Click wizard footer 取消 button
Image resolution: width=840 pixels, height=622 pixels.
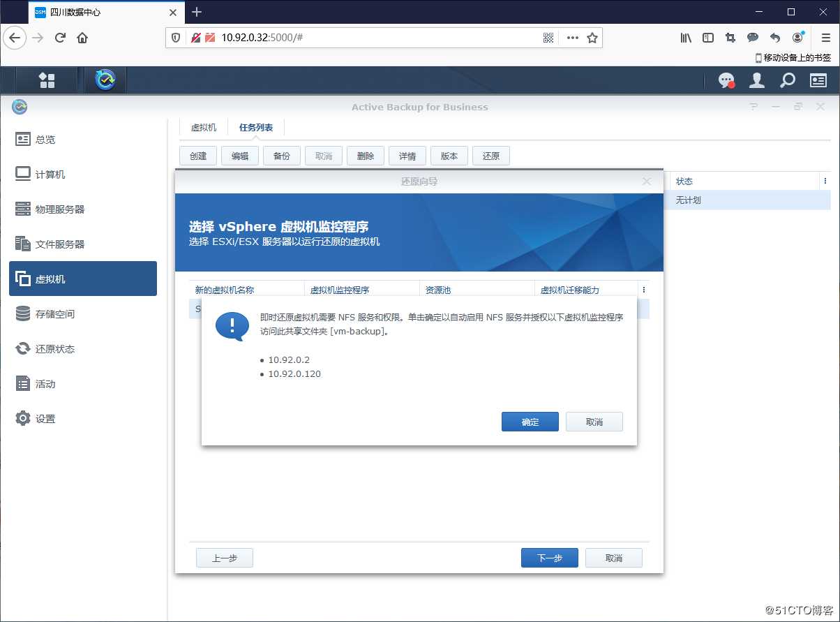[614, 558]
